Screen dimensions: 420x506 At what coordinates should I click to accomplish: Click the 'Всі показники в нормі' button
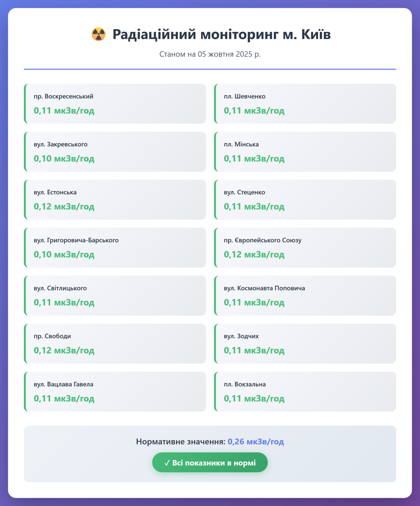point(210,462)
